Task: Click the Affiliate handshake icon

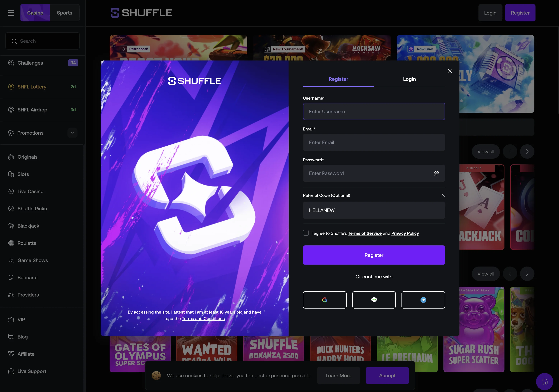Action: click(11, 354)
